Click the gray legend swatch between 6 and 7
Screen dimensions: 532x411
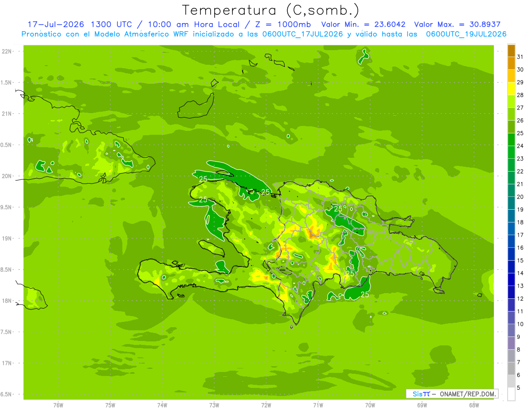pos(511,368)
